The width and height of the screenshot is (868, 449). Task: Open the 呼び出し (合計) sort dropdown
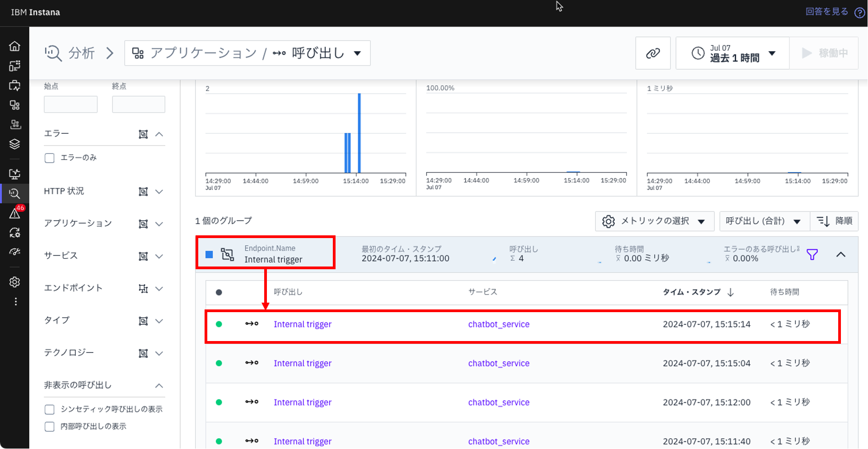(x=764, y=221)
